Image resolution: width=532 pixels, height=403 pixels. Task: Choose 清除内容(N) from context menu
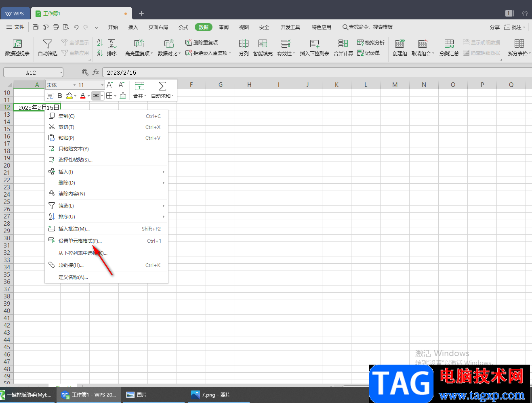[x=106, y=194]
